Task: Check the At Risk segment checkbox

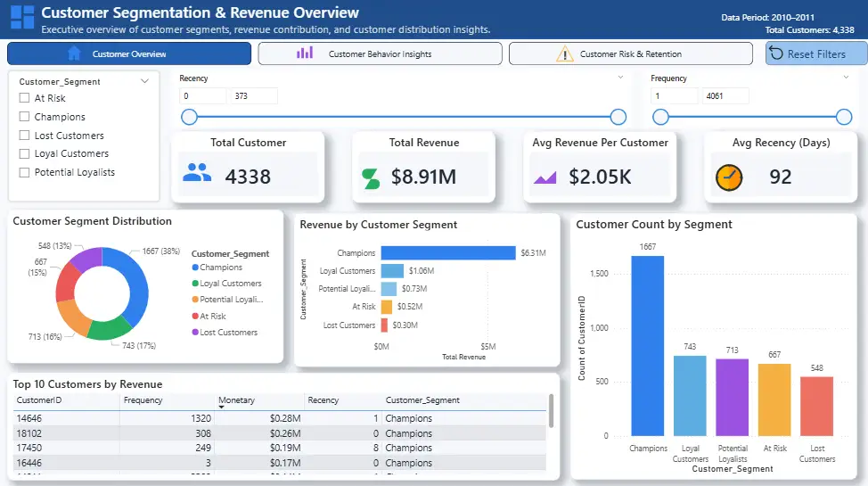Action: [25, 98]
